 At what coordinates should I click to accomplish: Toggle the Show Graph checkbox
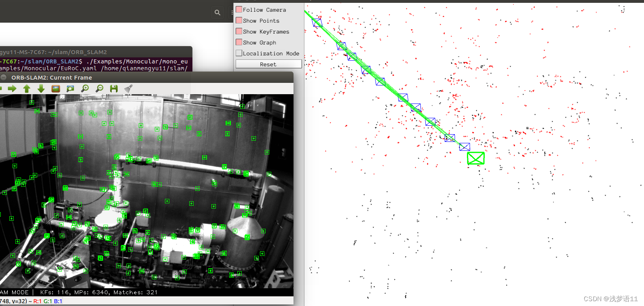pos(239,42)
